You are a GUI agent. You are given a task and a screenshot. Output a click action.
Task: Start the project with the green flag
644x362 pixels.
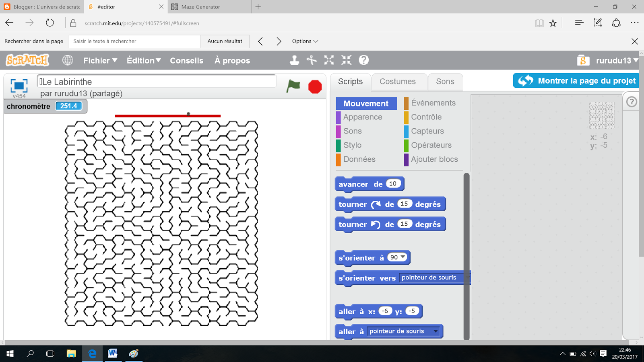pos(293,86)
